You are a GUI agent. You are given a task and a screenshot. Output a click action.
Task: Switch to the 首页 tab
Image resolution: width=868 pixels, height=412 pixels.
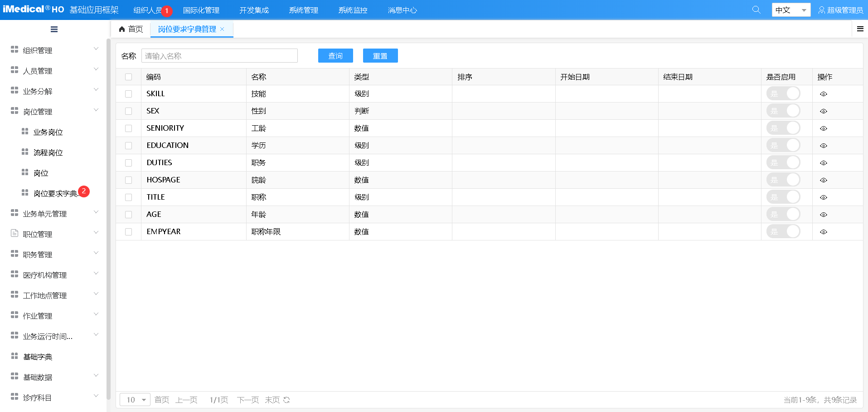pos(131,29)
